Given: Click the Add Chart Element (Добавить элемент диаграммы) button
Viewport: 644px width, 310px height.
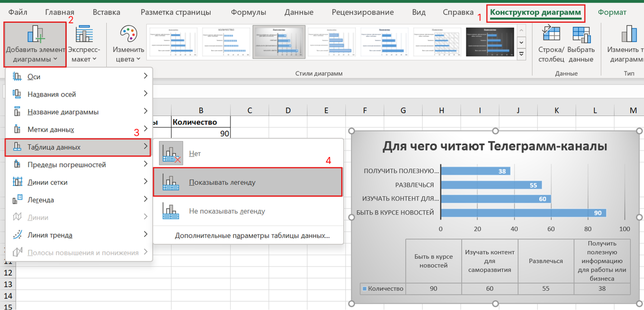Looking at the screenshot, I should pyautogui.click(x=35, y=44).
